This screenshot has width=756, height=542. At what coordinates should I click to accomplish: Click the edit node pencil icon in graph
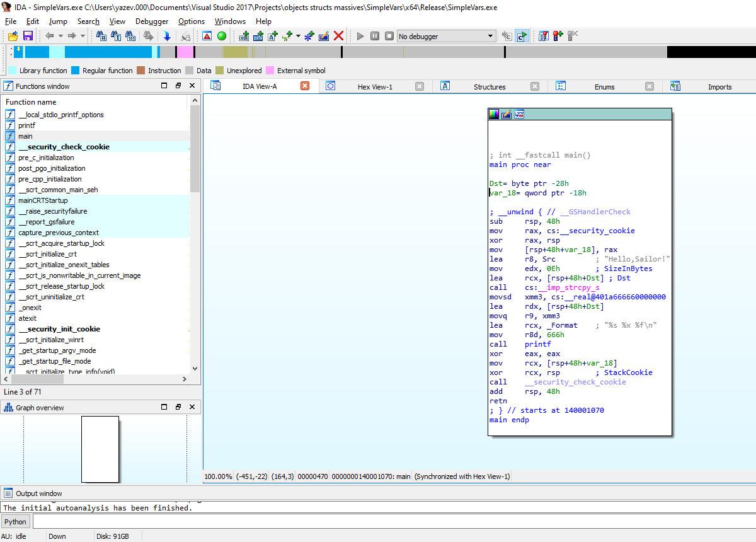point(507,114)
